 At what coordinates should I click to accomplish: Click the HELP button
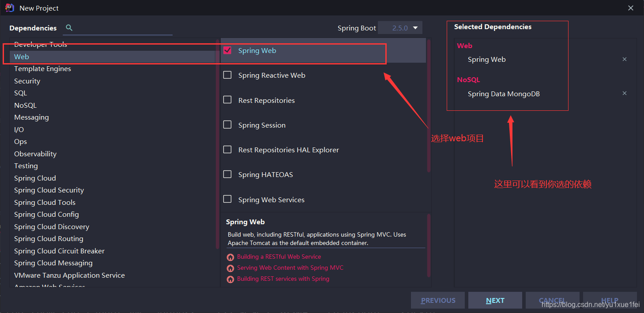coord(610,300)
